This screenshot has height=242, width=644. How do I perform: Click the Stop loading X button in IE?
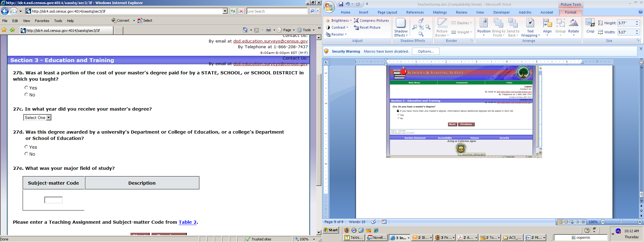(241, 11)
